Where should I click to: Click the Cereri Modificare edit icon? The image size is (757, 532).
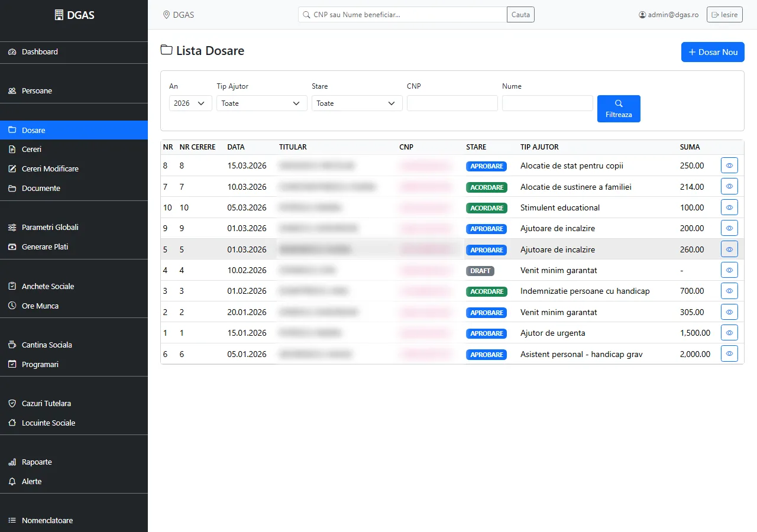(x=12, y=169)
